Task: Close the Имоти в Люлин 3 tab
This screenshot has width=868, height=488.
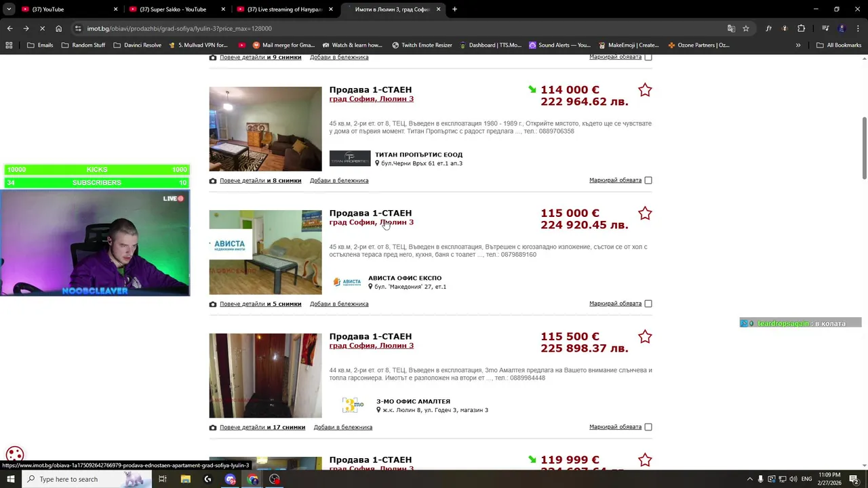Action: (438, 9)
